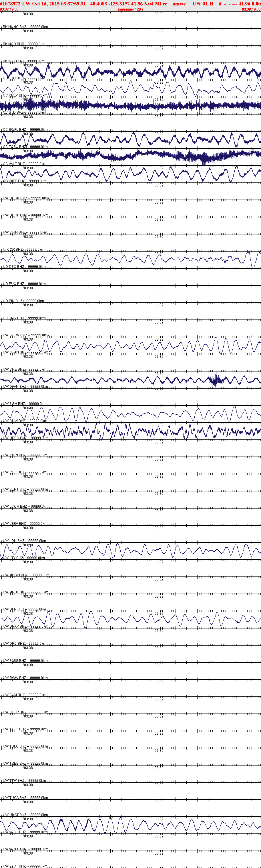The image size is (261, 868).
Task: Select the UW.IRON.BHZ station label
Action: pyautogui.click(x=25, y=455)
